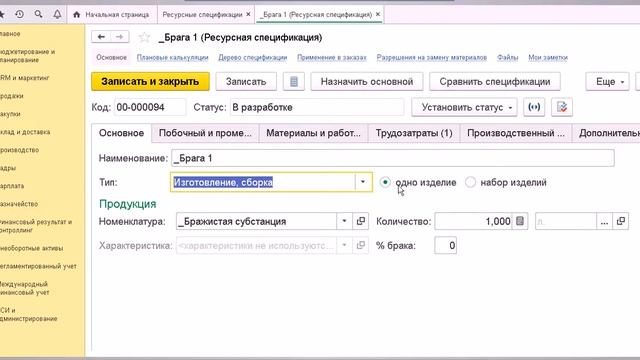Open Зарплата sidebar section
640x360 pixels.
pyautogui.click(x=12, y=186)
